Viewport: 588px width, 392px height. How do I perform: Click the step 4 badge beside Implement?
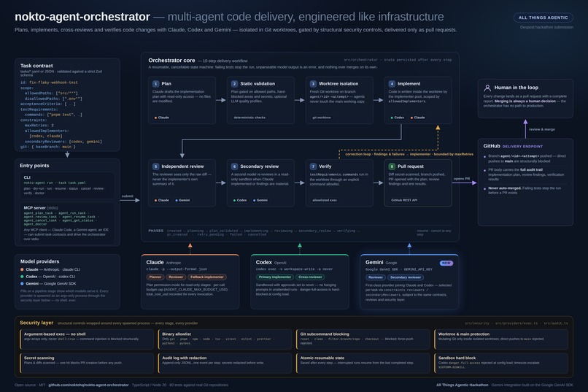(x=392, y=84)
